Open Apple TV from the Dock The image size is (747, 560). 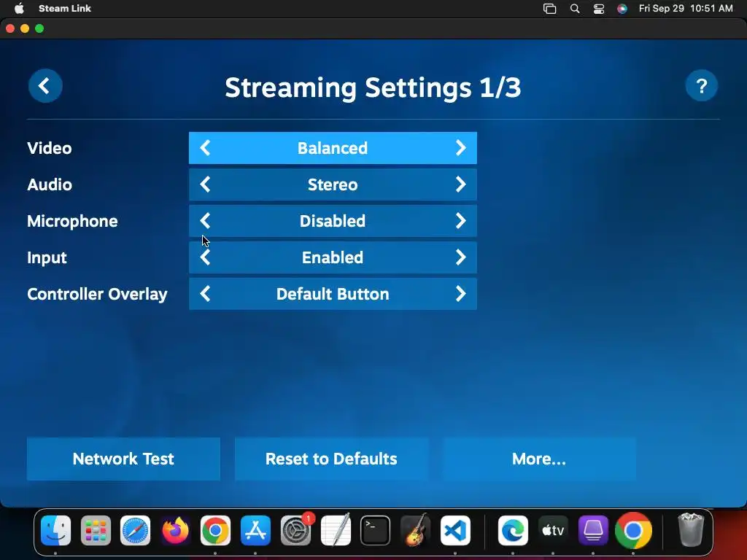[553, 531]
